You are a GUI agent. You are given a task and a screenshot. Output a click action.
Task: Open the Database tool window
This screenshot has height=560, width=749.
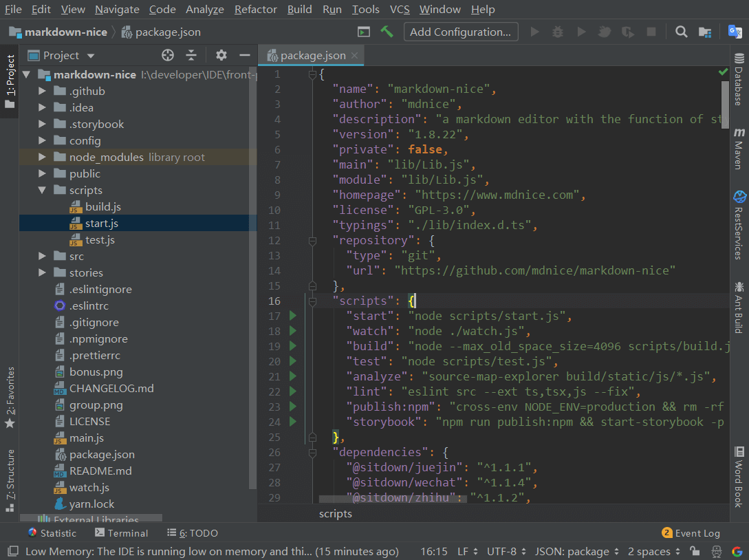pyautogui.click(x=739, y=79)
